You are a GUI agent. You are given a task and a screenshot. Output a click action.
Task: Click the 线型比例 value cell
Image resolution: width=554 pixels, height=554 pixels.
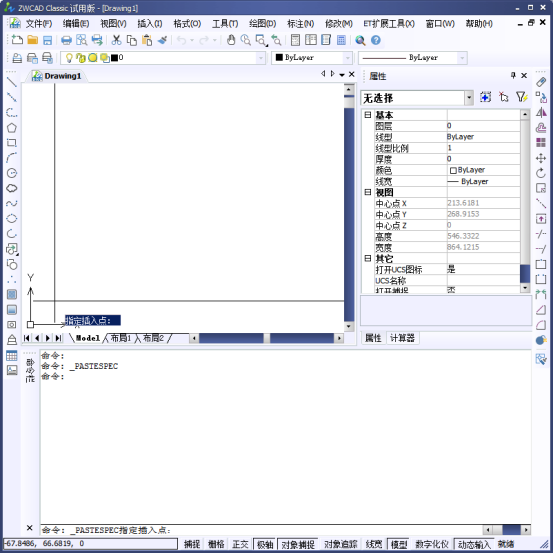tap(483, 148)
